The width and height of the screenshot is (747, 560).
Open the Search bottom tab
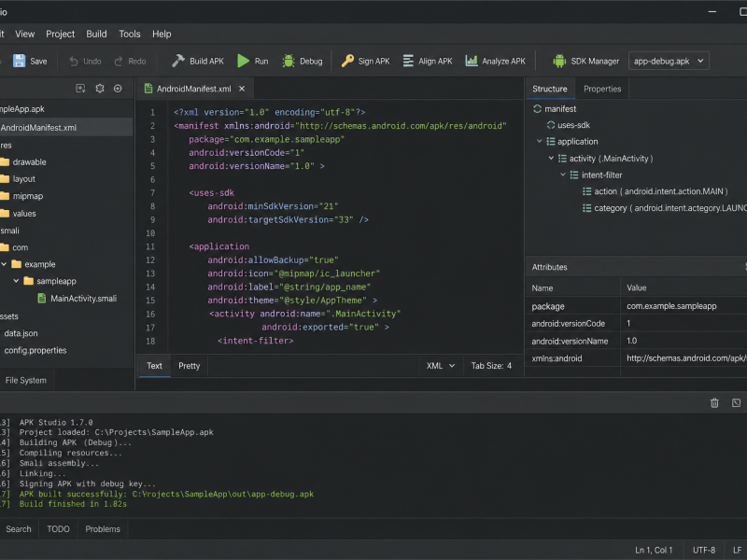19,529
